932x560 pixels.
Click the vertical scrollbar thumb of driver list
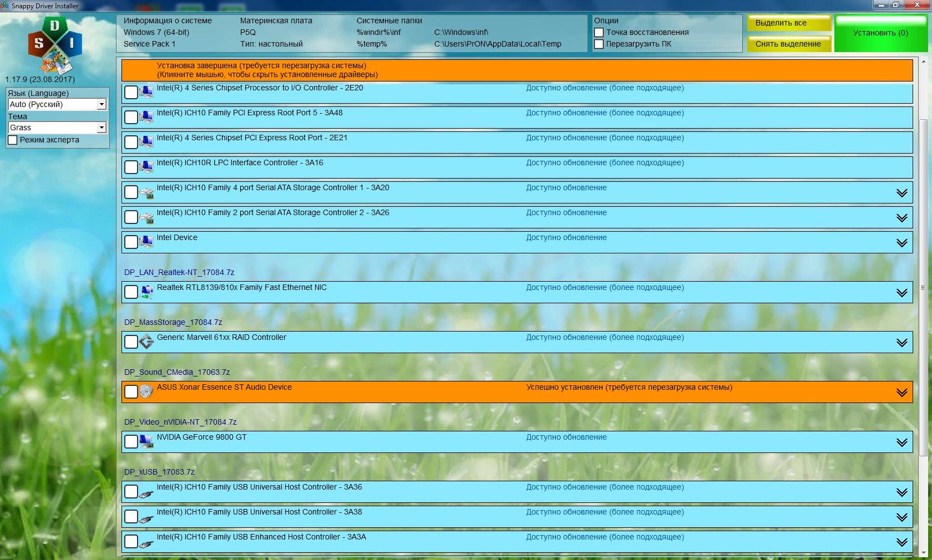[x=923, y=287]
